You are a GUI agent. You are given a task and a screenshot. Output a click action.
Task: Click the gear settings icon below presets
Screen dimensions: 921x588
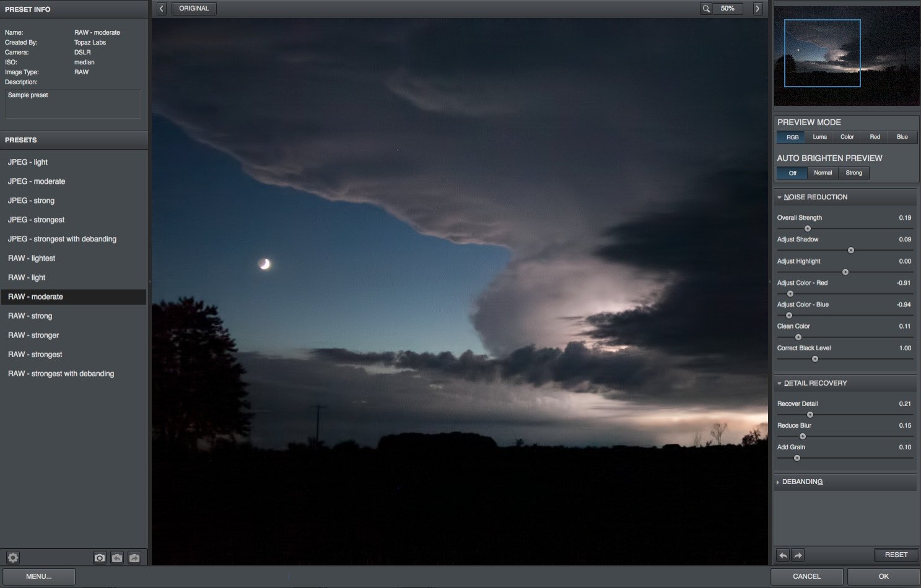[13, 558]
